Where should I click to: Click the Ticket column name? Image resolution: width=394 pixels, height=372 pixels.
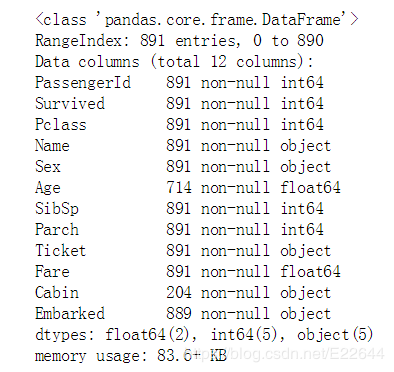pos(60,250)
